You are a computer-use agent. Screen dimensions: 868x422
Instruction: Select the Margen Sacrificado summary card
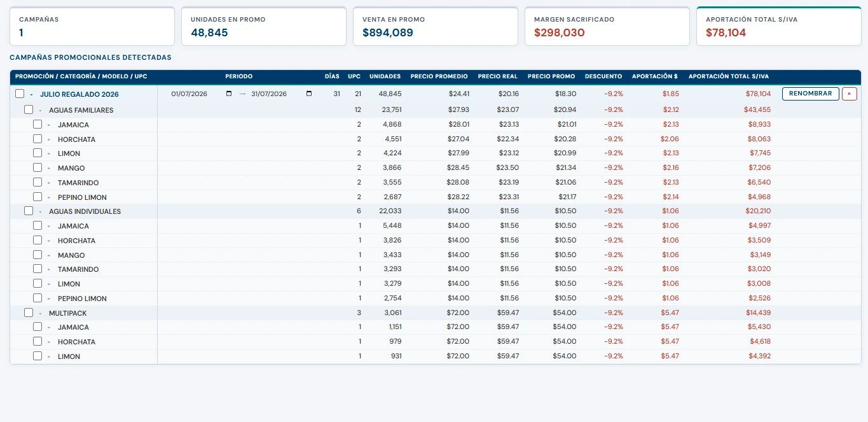tap(607, 26)
